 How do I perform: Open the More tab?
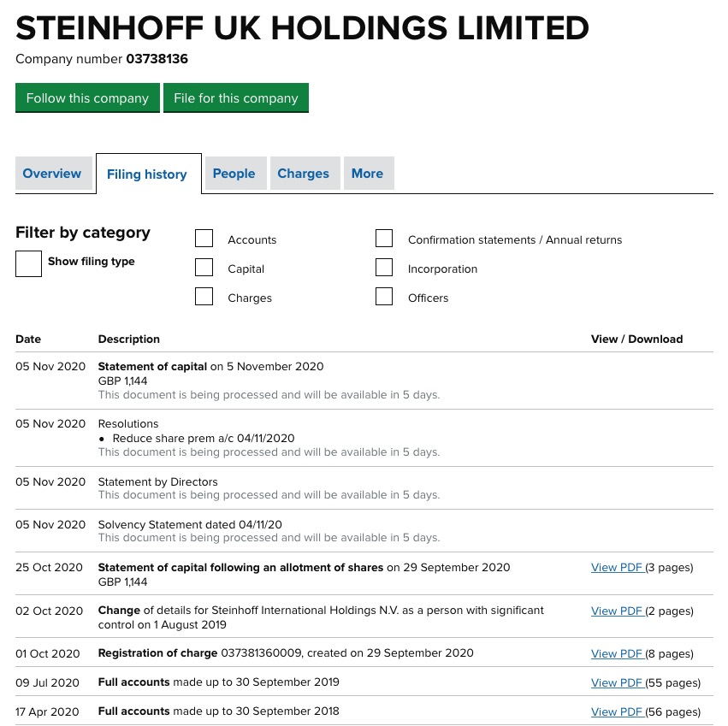point(367,174)
